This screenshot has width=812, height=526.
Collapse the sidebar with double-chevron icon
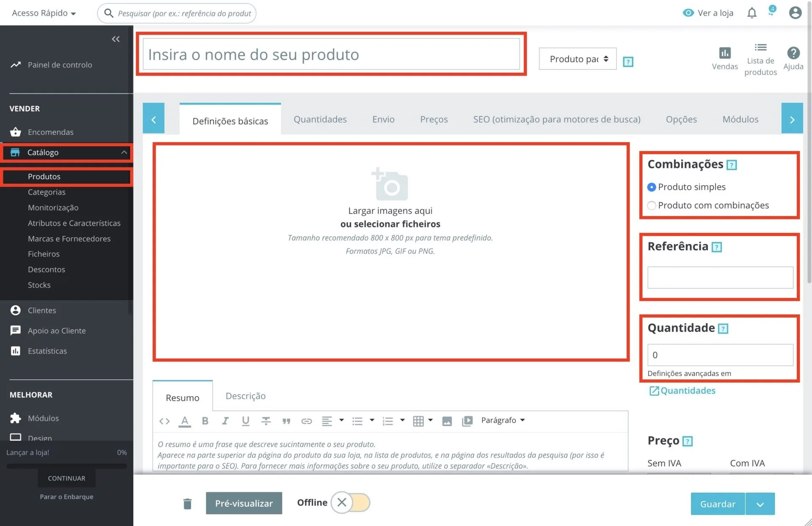[x=115, y=39]
